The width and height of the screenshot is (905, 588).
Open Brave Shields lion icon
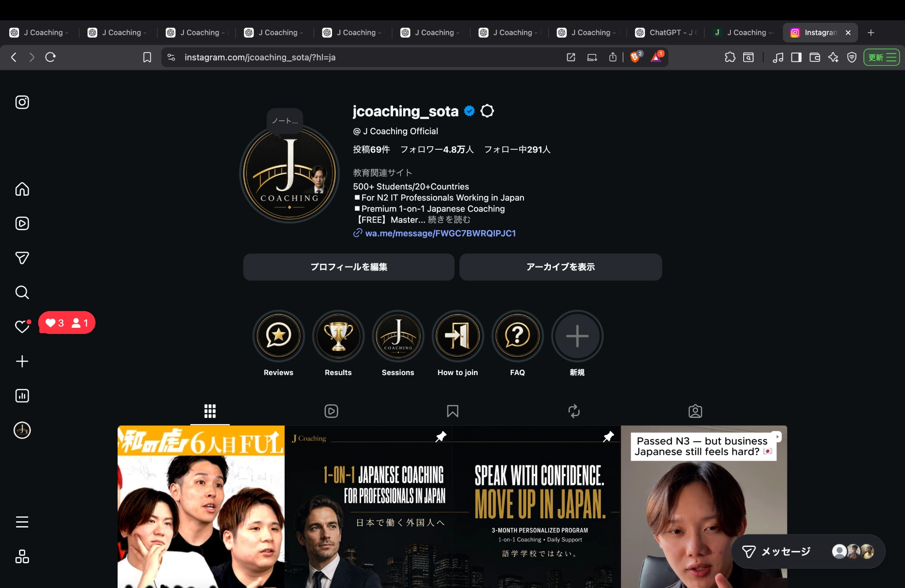tap(636, 57)
